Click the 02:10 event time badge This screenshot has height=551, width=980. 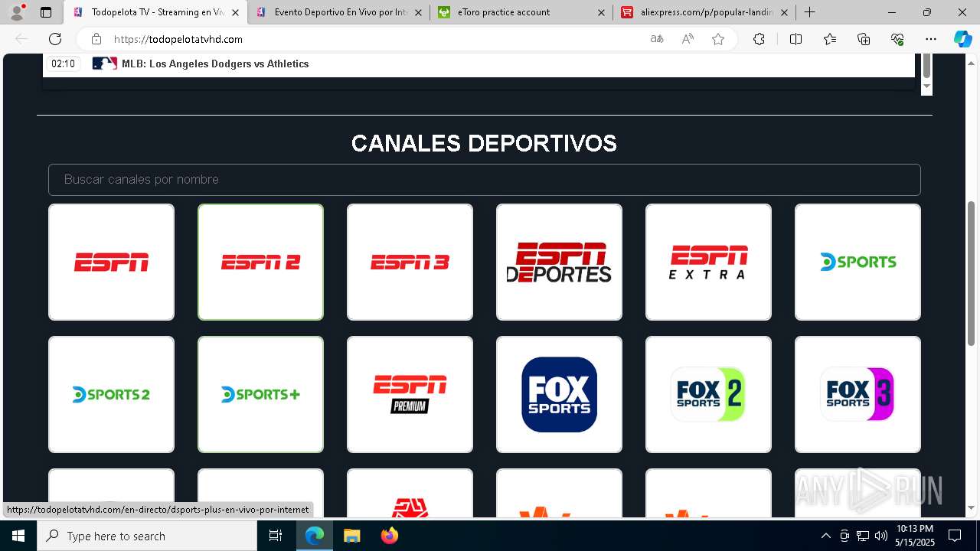[63, 64]
